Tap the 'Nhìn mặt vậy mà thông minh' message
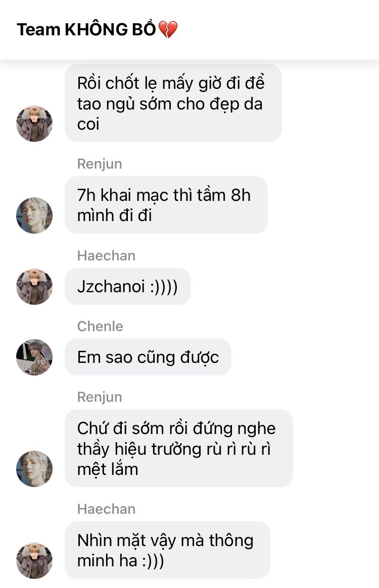 pos(168,550)
